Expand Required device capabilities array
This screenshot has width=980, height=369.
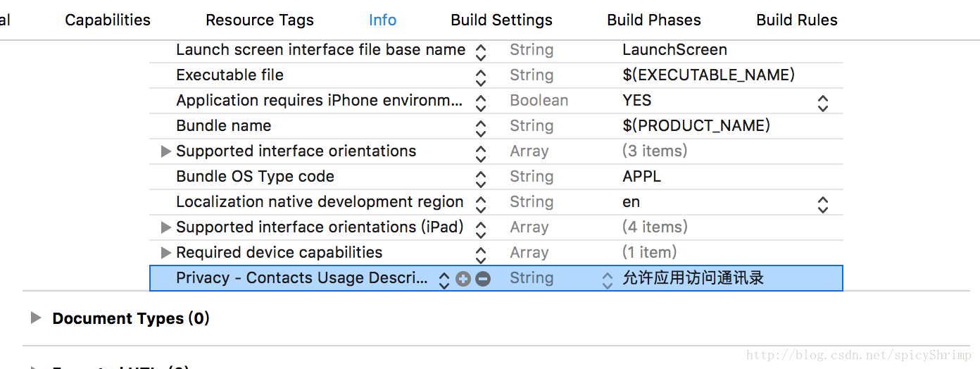[x=166, y=253]
